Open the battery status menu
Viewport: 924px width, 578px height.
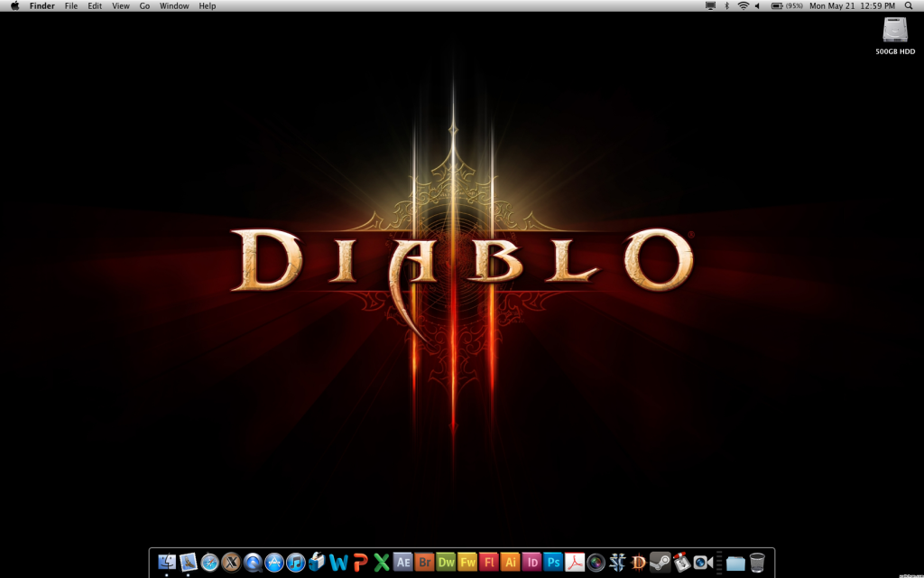point(787,6)
